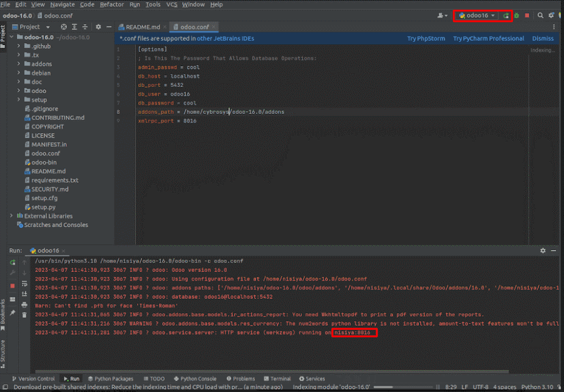Close the odoo.conf editor tab

(213, 27)
